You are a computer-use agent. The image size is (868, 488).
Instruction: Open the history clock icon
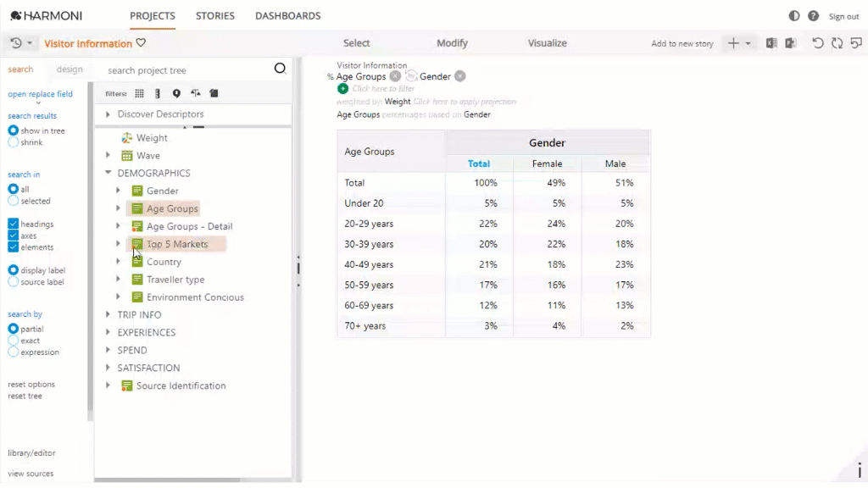[16, 42]
